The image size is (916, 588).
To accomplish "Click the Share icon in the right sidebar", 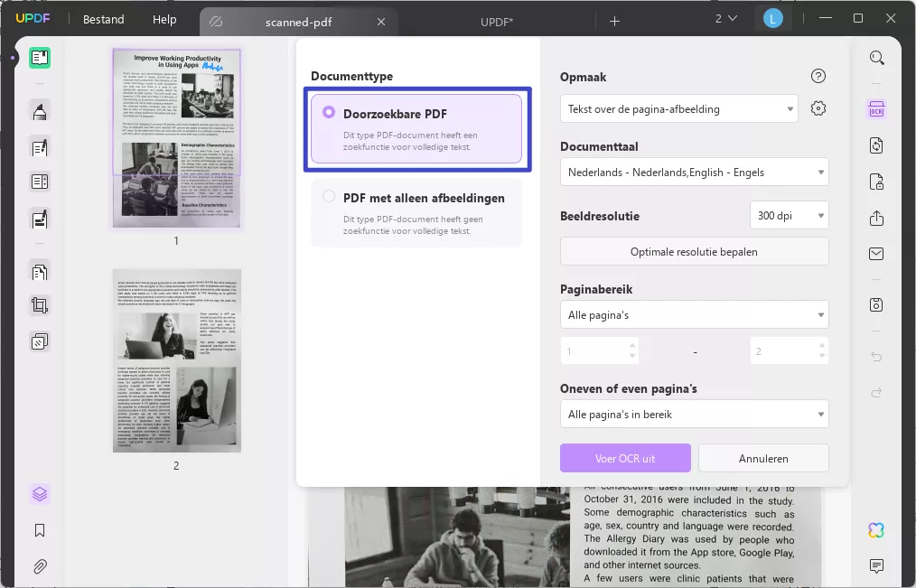I will 875,219.
